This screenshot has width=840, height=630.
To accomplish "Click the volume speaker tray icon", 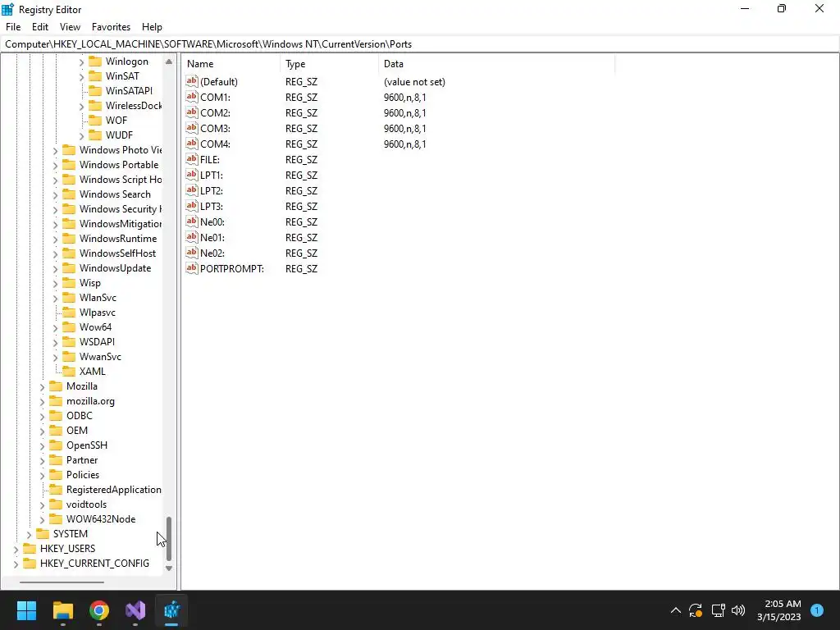I will [738, 610].
